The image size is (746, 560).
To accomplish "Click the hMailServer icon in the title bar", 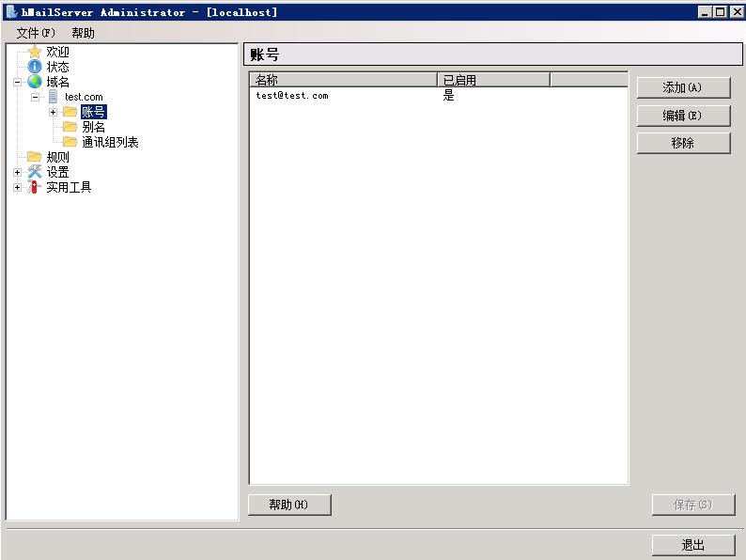I will [x=11, y=11].
